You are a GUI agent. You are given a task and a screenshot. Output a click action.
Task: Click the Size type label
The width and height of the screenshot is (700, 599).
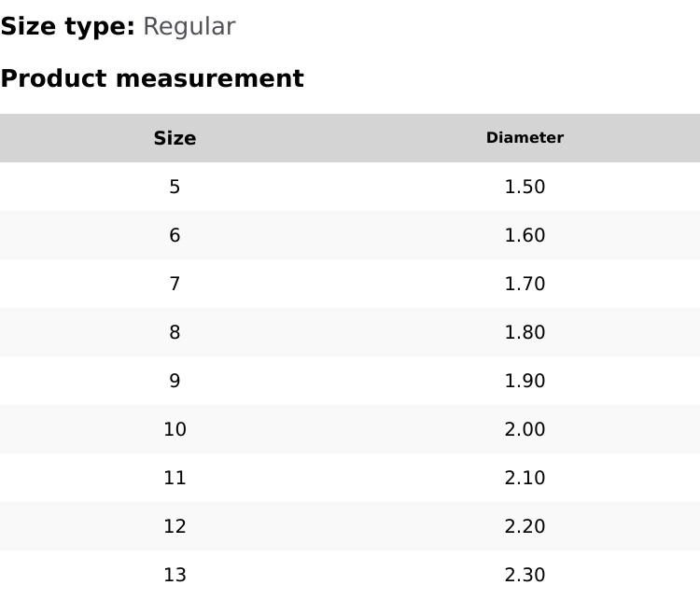67,26
